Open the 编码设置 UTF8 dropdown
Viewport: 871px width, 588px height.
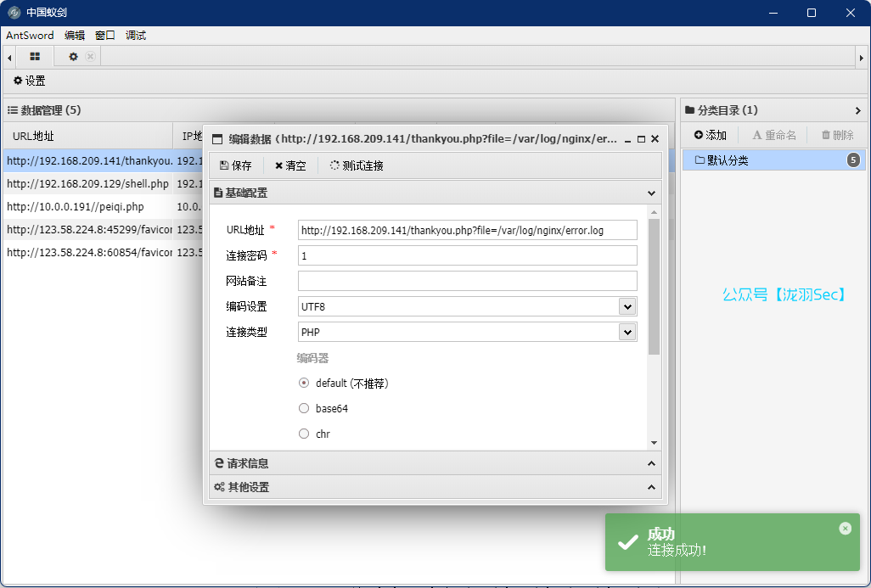point(627,307)
